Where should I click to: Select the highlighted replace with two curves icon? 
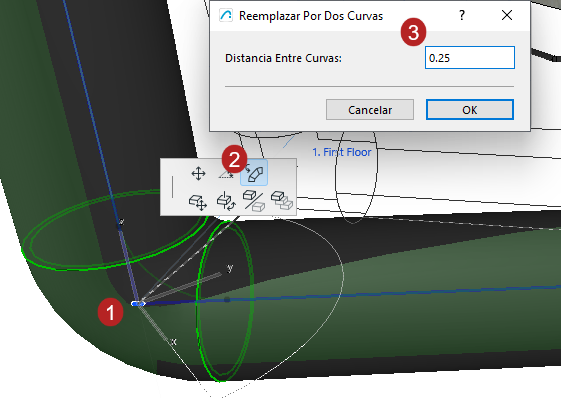[x=254, y=173]
